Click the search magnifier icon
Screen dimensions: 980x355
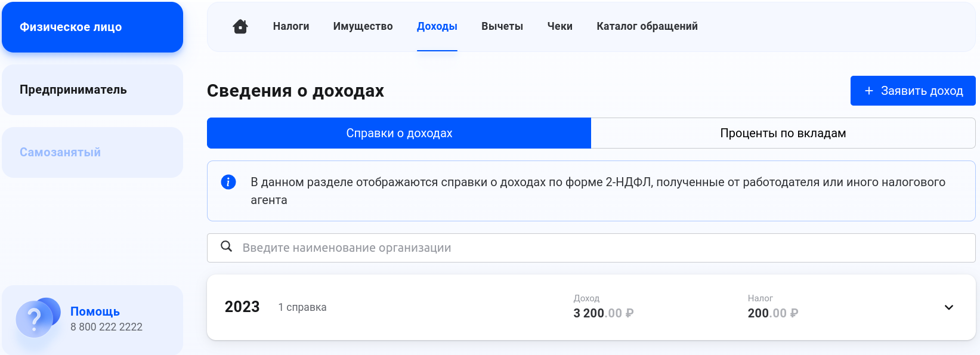226,246
